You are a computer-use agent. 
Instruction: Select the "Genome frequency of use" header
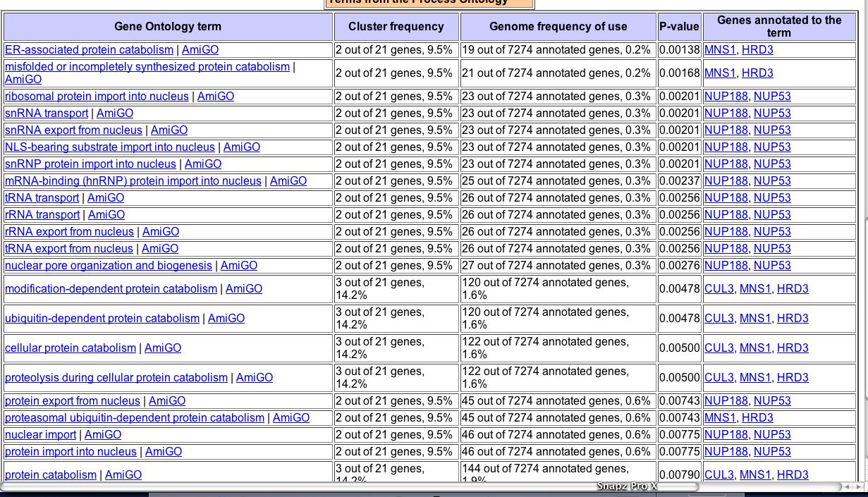coord(558,27)
